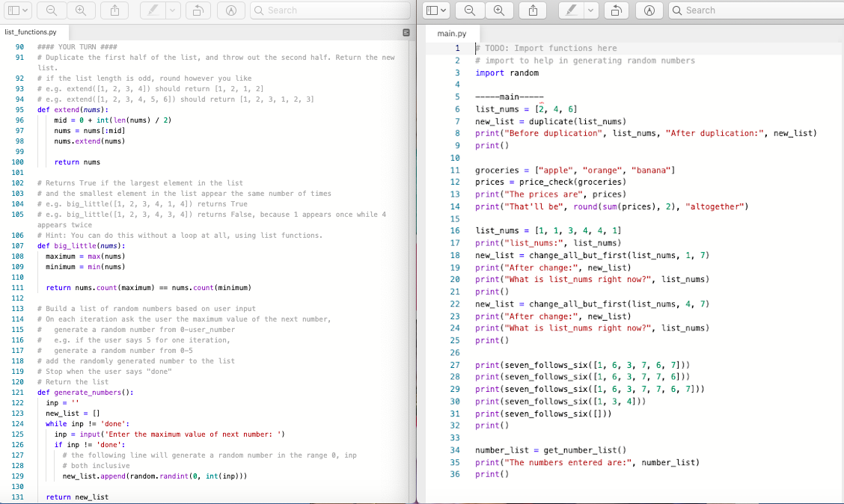The height and width of the screenshot is (504, 844).
Task: Click the input('Enter the maximum value…') line
Action: click(x=170, y=434)
